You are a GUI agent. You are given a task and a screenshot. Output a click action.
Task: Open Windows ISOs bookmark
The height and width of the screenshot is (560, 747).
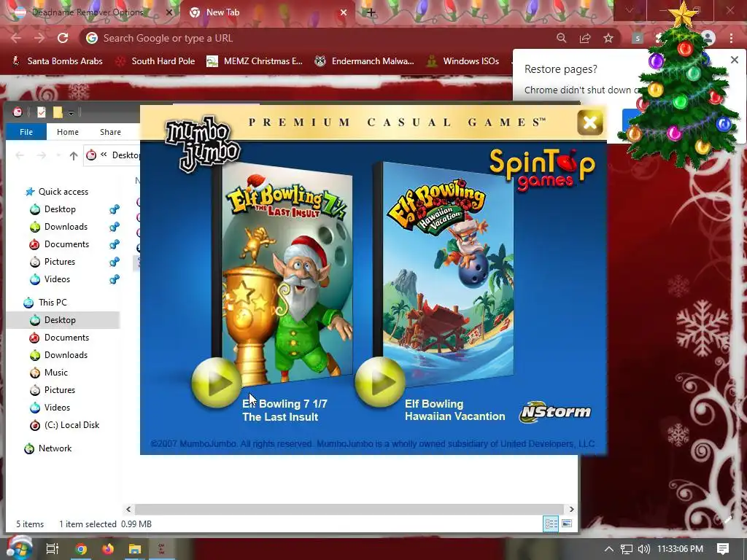tap(463, 61)
